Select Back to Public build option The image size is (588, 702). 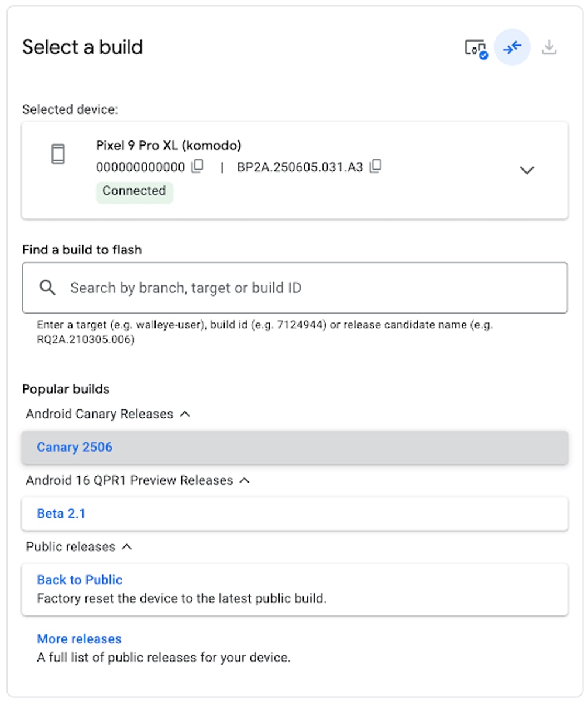(80, 580)
